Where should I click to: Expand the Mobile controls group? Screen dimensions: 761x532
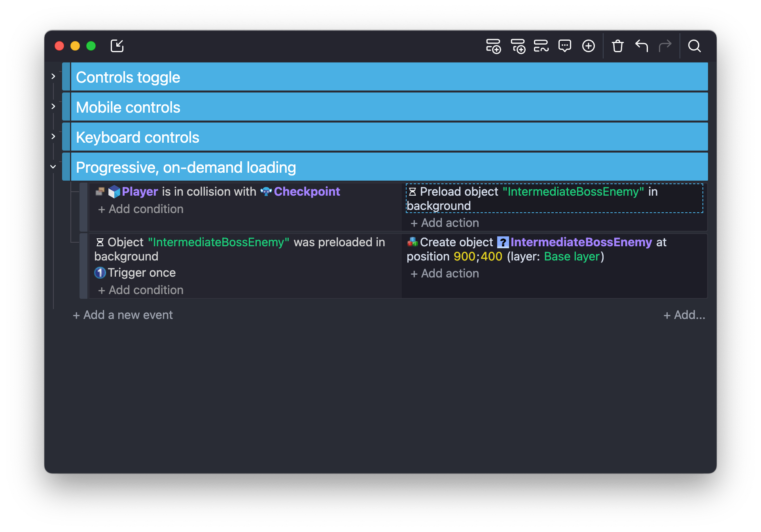click(x=53, y=106)
